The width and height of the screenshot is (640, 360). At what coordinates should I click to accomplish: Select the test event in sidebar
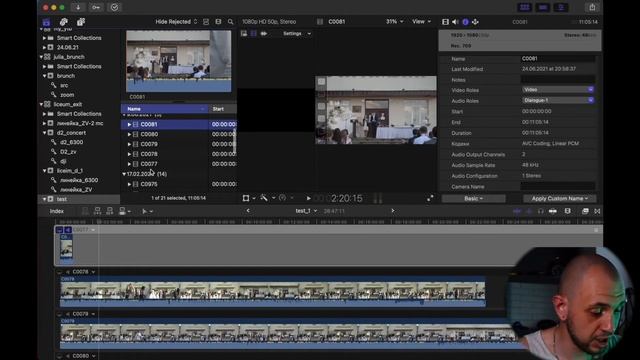(79, 199)
